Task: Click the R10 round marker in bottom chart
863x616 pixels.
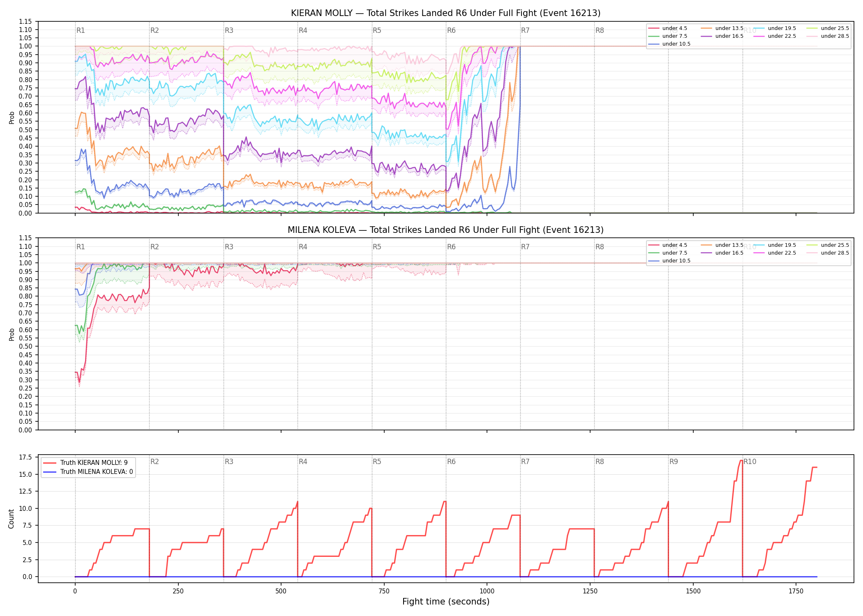Action: pyautogui.click(x=750, y=462)
